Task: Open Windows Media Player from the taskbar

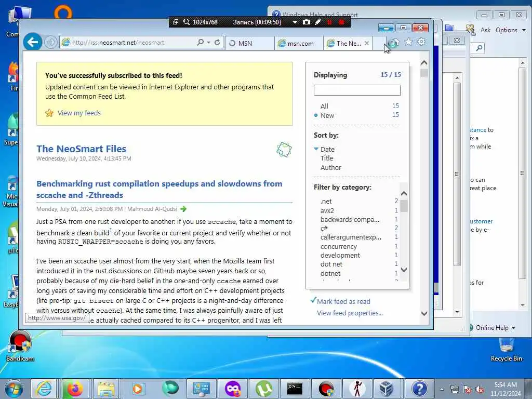Action: pyautogui.click(x=137, y=389)
